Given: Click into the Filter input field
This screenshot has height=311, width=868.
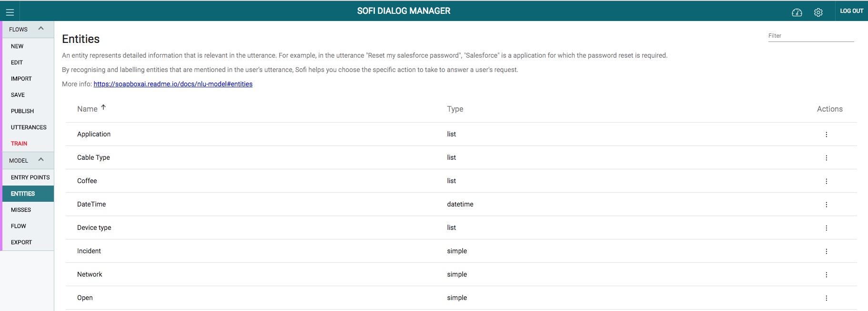Looking at the screenshot, I should click(x=811, y=36).
